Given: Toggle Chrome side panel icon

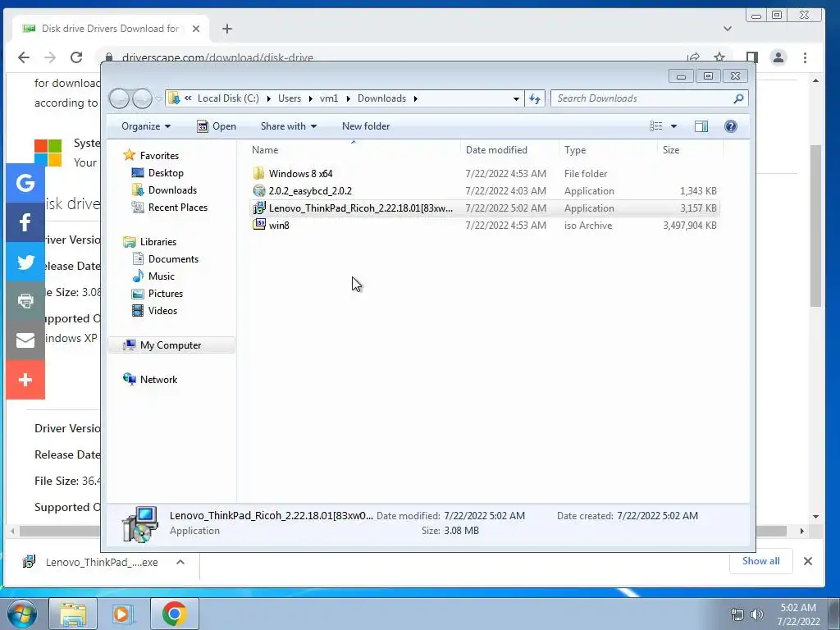Looking at the screenshot, I should (x=752, y=57).
